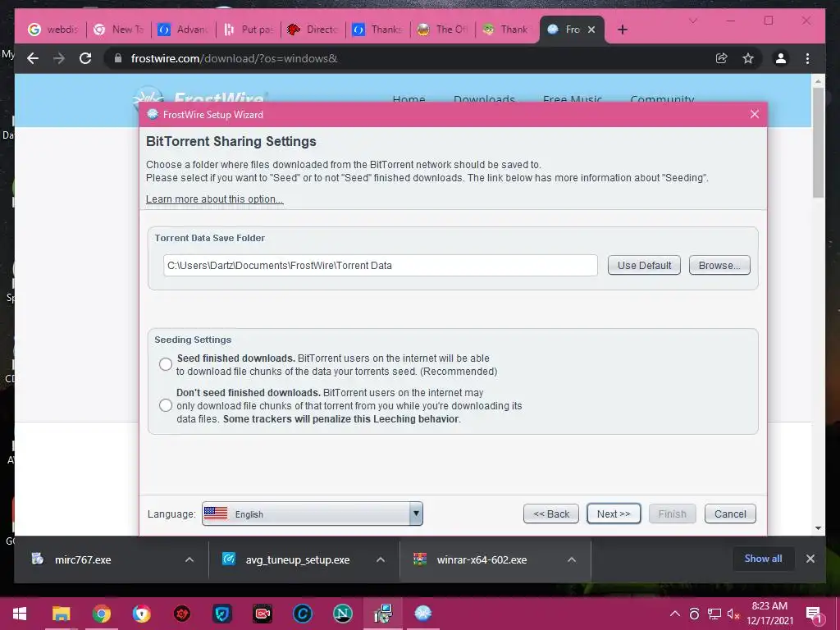Click Show all downloads
The width and height of the screenshot is (840, 630).
763,558
